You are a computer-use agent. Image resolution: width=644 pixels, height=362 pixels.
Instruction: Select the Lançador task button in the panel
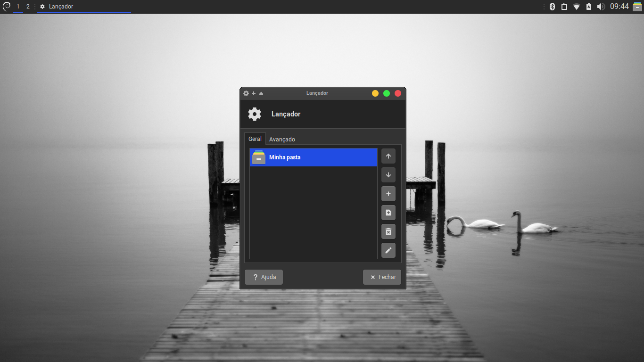(84, 7)
